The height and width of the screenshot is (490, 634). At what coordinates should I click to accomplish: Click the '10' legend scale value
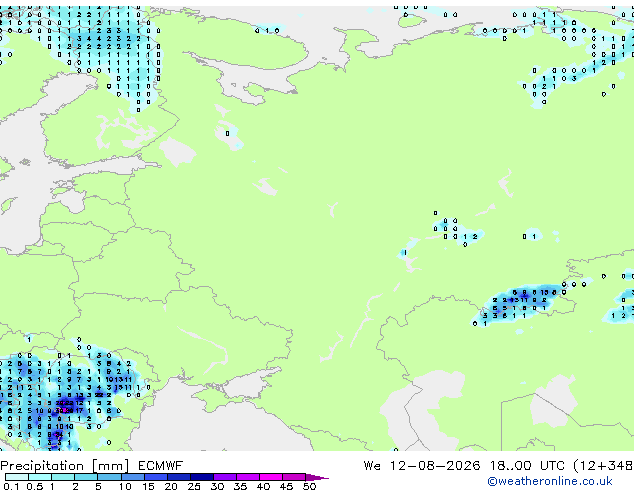125,486
